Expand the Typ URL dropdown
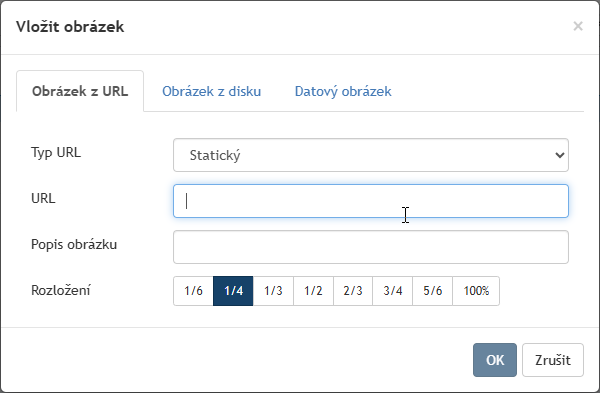Screen dimensions: 600x393 point(371,155)
